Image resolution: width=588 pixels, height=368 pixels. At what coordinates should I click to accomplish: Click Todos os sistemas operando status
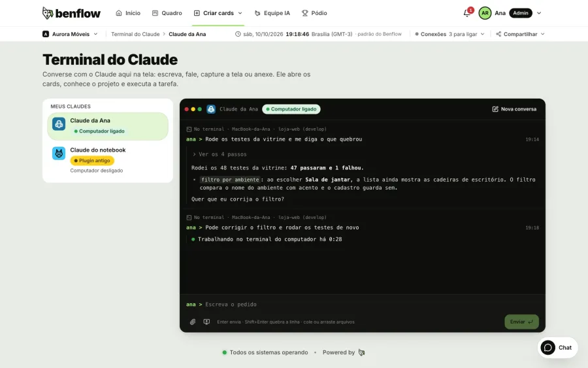265,352
